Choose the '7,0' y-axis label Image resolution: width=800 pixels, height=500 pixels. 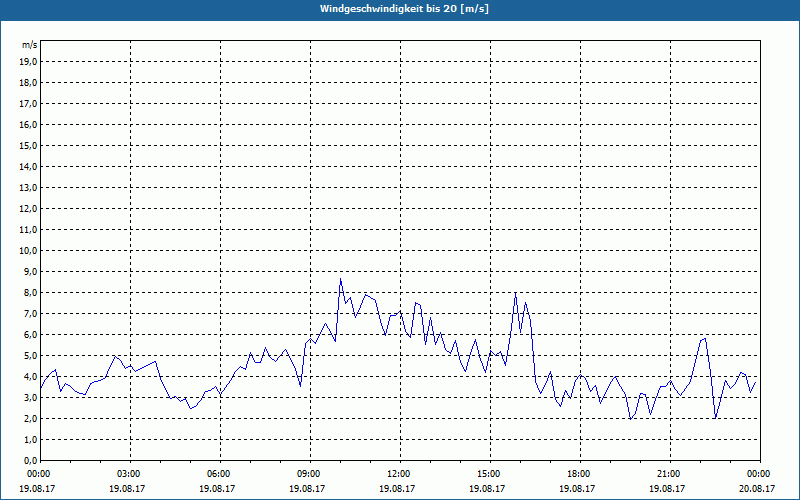click(x=30, y=313)
